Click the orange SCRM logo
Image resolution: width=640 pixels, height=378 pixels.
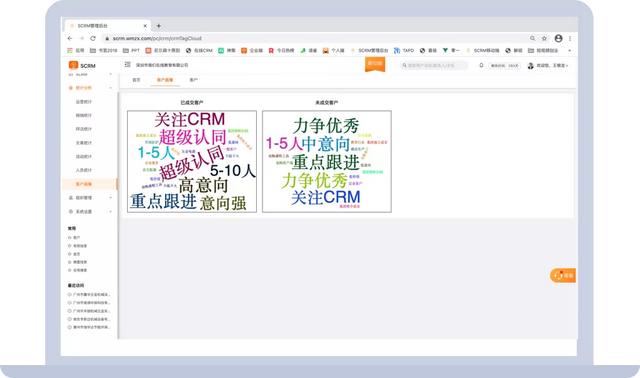pyautogui.click(x=82, y=65)
